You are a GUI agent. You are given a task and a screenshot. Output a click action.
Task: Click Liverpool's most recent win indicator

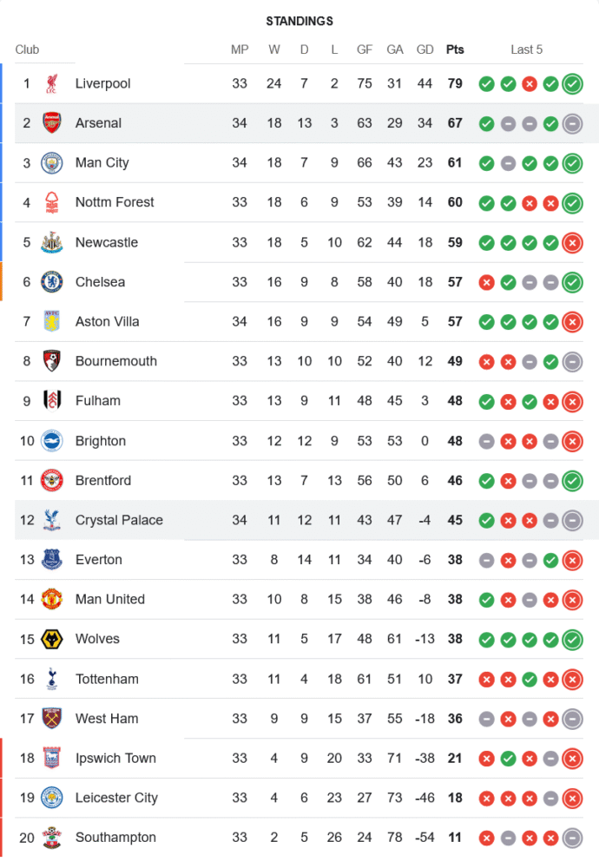(x=572, y=84)
